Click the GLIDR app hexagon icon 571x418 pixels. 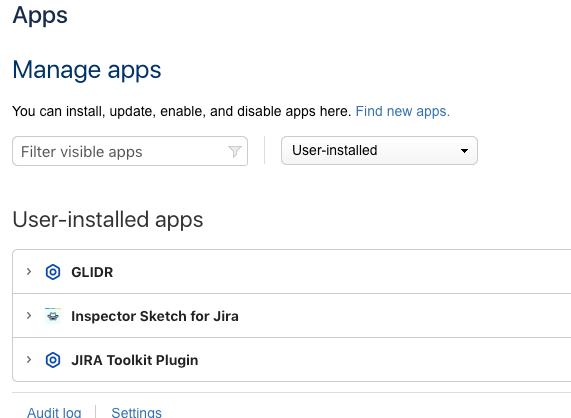pos(53,272)
